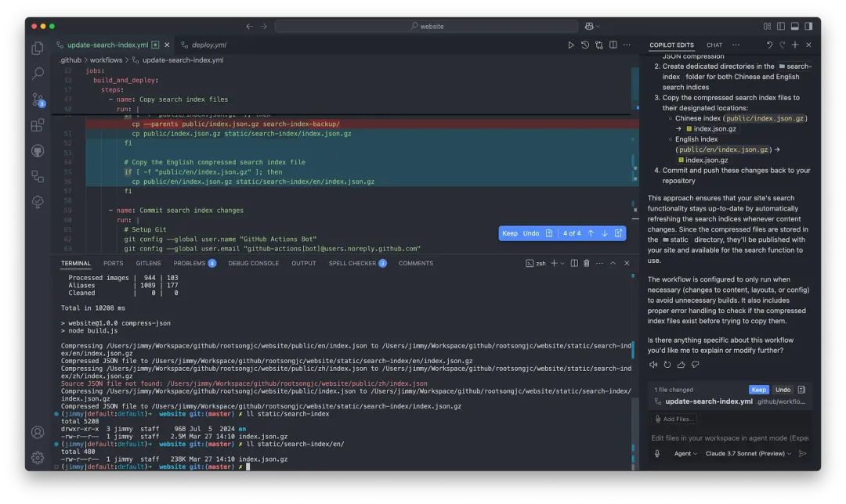Viewport: 846px width, 504px height.
Task: Run the workflow file with the play icon
Action: click(571, 45)
